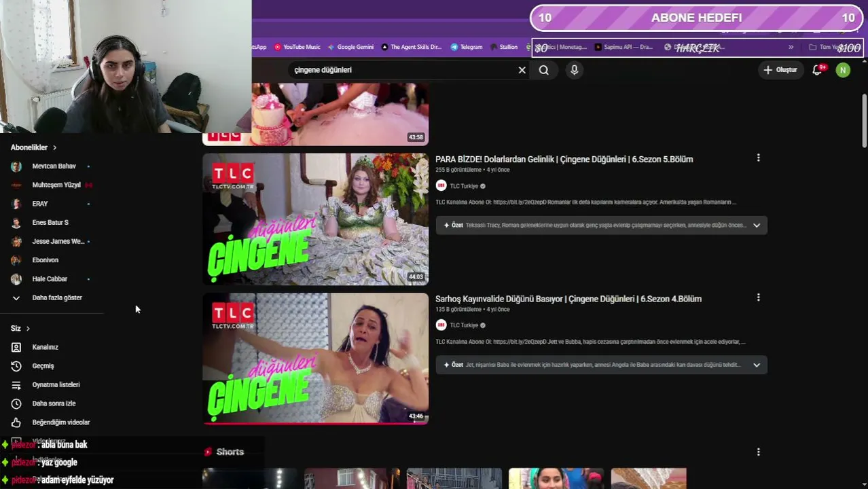Open Muhteşem Yüzyıl channel icon

pos(16,185)
